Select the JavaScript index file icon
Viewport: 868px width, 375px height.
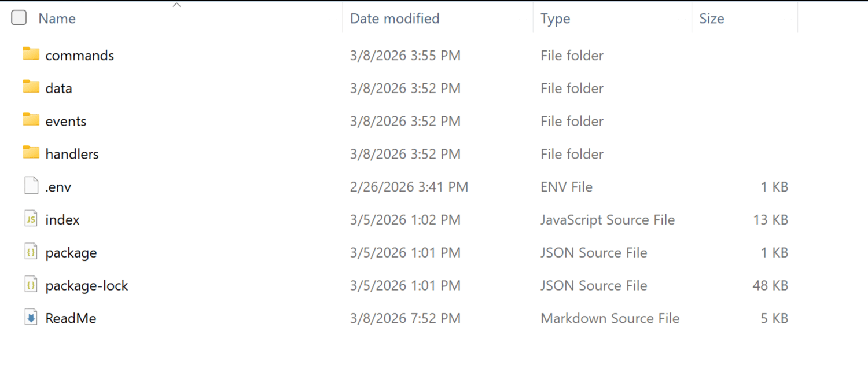31,219
